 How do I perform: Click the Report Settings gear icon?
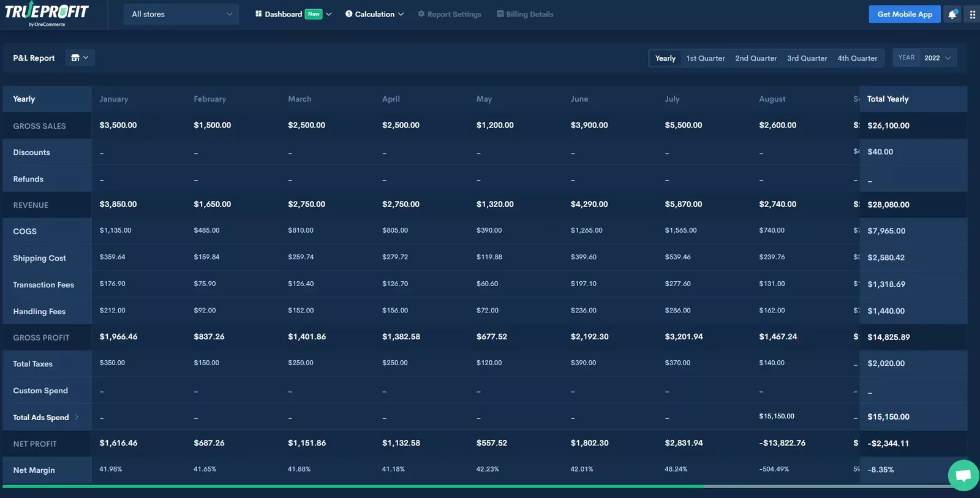click(x=421, y=14)
